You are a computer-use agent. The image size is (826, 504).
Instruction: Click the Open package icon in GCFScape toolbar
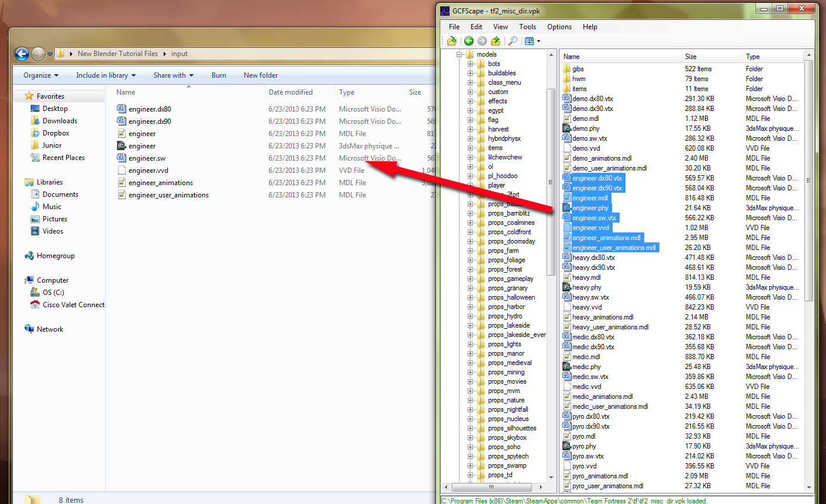451,41
